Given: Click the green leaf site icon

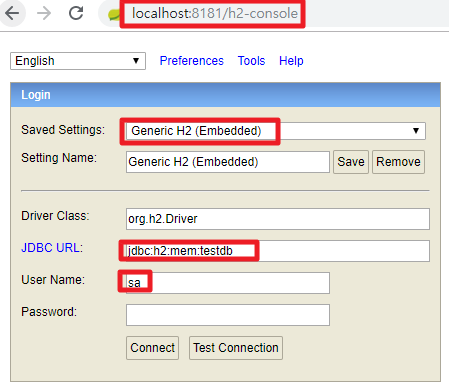Looking at the screenshot, I should pyautogui.click(x=114, y=14).
